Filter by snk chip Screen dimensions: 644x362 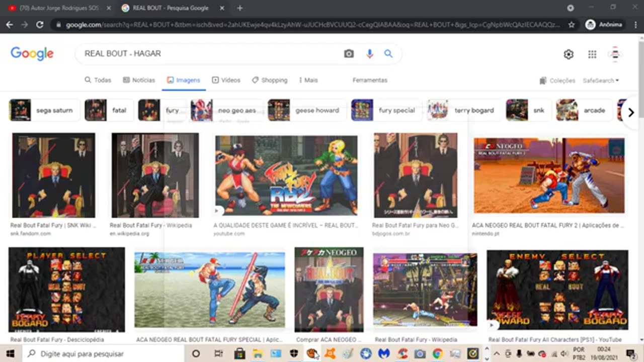(528, 110)
